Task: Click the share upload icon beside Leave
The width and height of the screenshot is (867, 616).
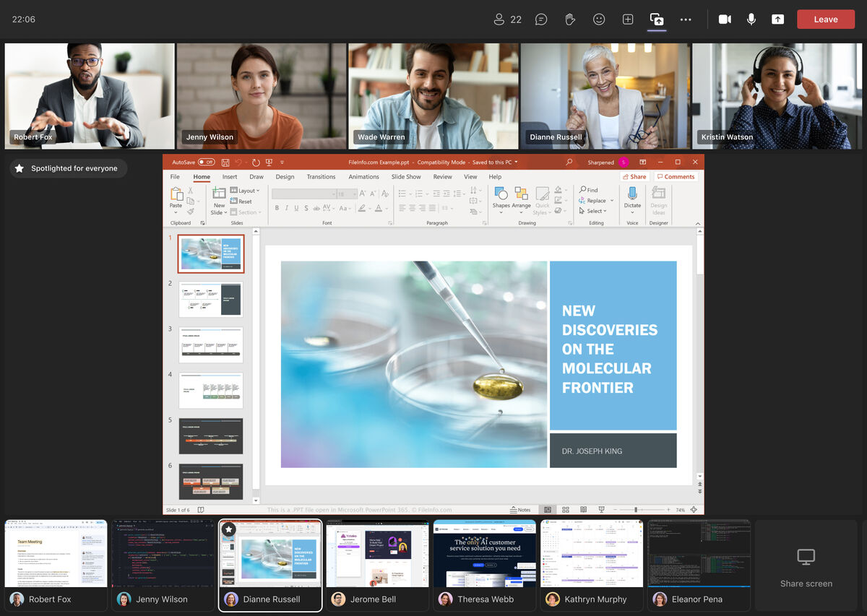Action: click(x=777, y=19)
